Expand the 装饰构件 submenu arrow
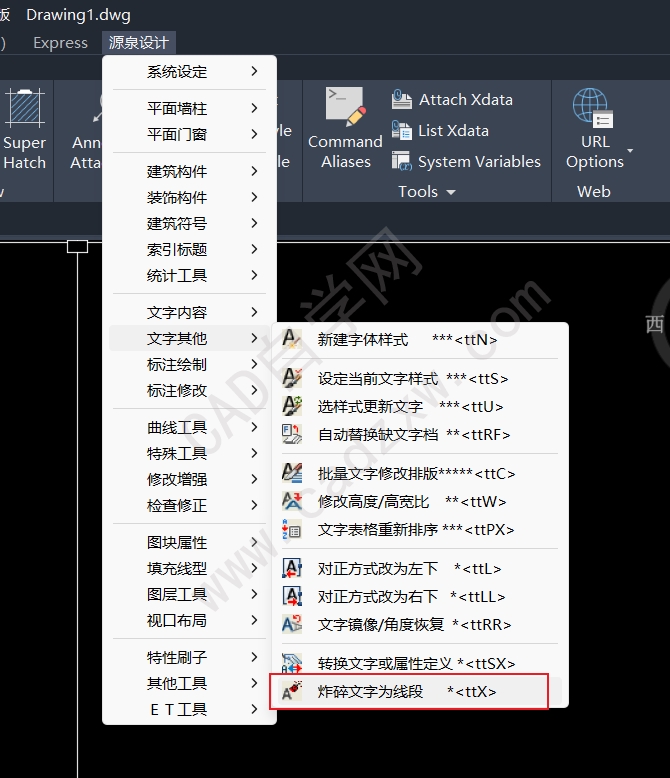The height and width of the screenshot is (778, 670). [254, 197]
